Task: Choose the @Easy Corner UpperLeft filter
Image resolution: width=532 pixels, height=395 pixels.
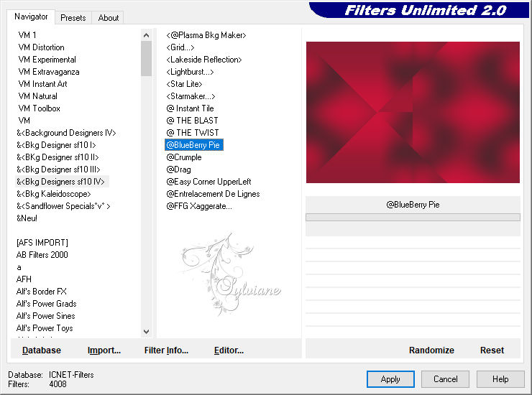Action: click(209, 182)
